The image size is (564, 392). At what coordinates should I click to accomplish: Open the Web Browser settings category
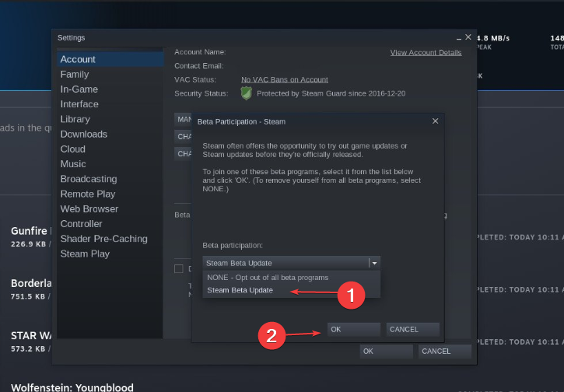tap(110, 209)
